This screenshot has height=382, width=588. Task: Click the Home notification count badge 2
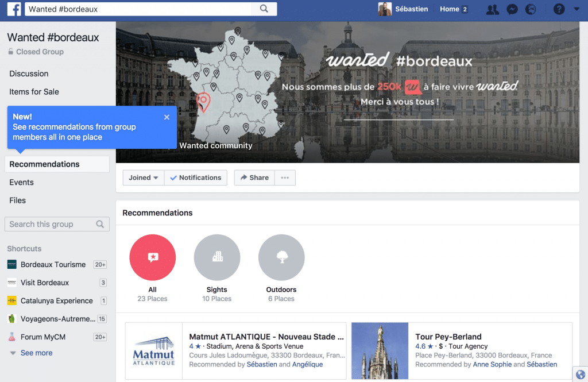point(465,9)
